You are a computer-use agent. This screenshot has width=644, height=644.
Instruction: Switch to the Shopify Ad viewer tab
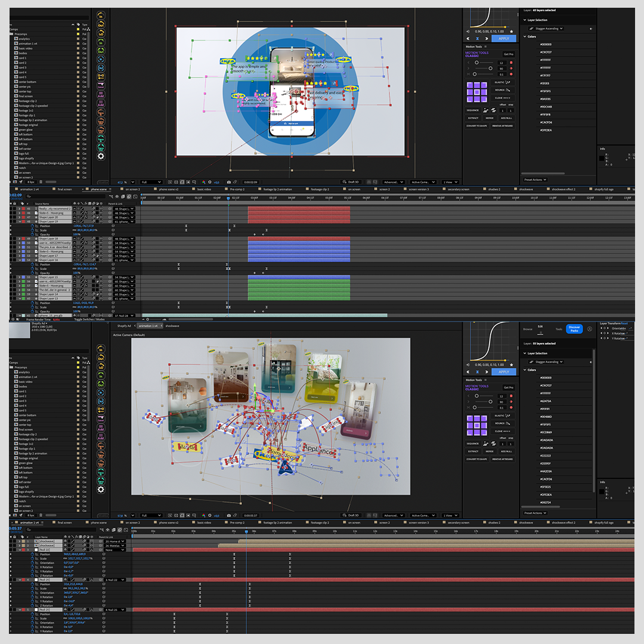click(x=123, y=326)
